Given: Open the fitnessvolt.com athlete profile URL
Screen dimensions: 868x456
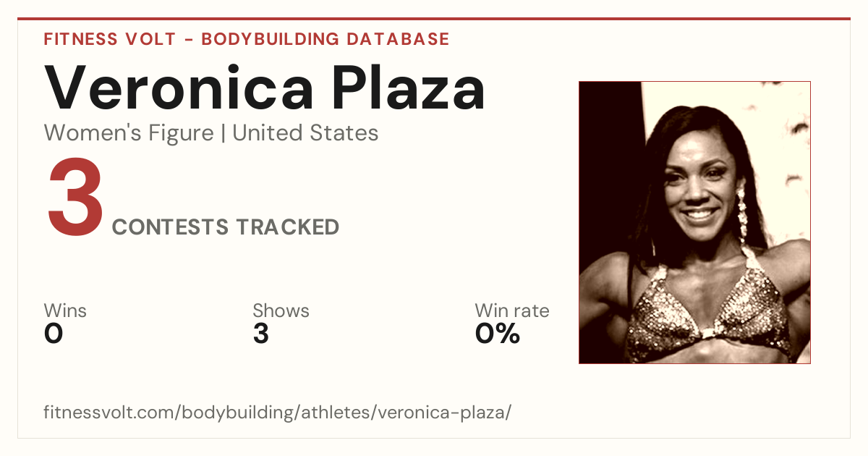Looking at the screenshot, I should tap(278, 413).
